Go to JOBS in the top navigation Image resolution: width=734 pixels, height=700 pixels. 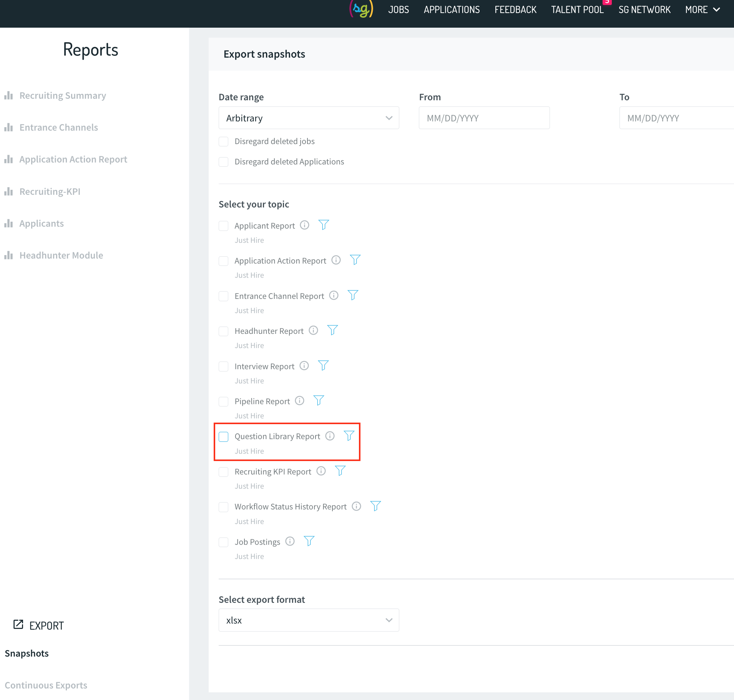click(x=399, y=10)
